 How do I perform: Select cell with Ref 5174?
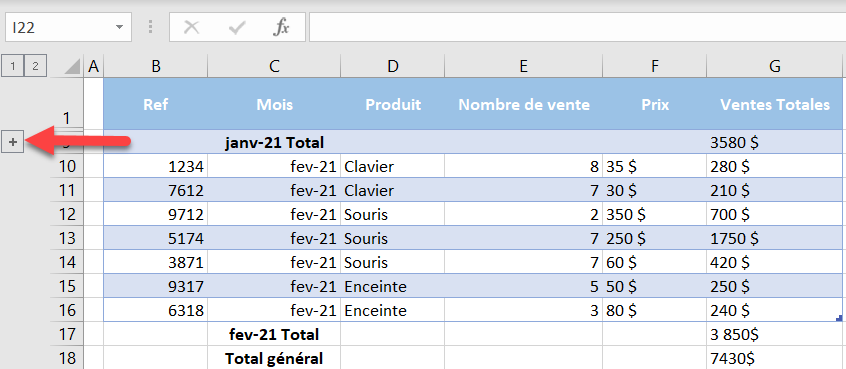click(155, 238)
